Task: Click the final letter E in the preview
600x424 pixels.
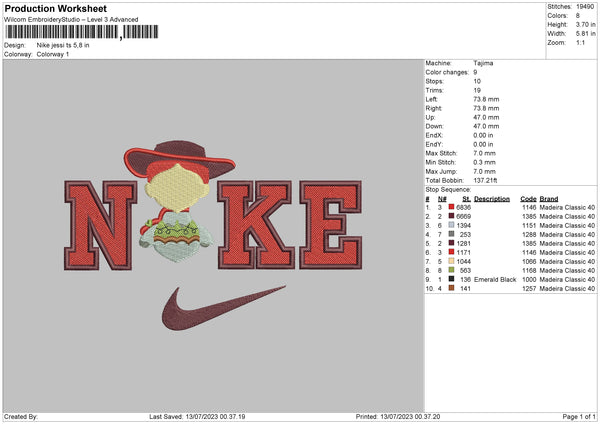Action: pos(331,225)
